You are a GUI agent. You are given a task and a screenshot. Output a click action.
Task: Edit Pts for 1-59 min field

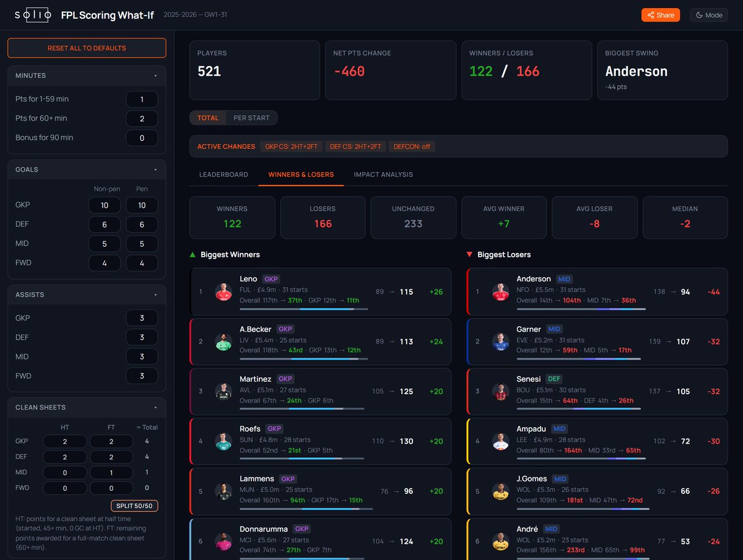pyautogui.click(x=142, y=99)
